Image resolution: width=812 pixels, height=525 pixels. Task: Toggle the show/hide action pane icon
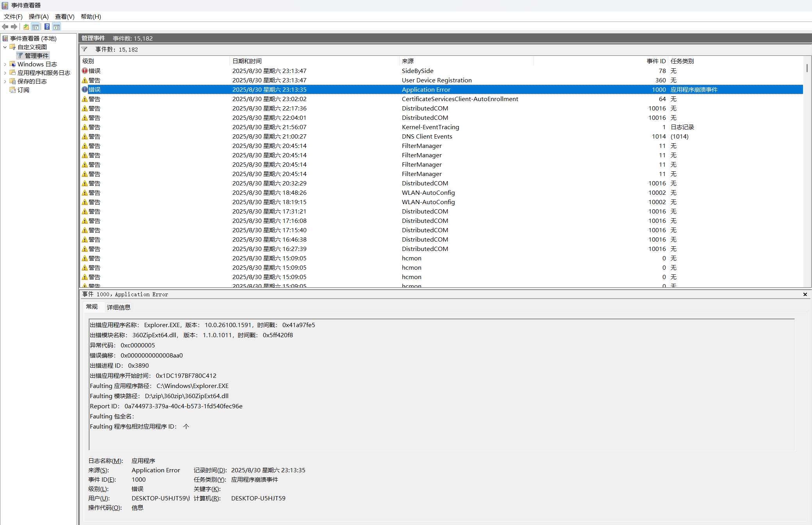click(57, 27)
